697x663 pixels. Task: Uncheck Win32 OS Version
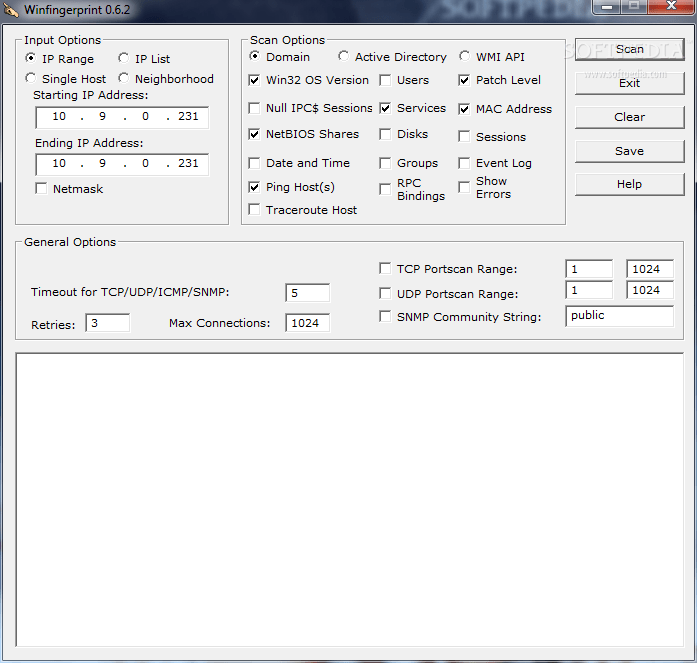[254, 80]
